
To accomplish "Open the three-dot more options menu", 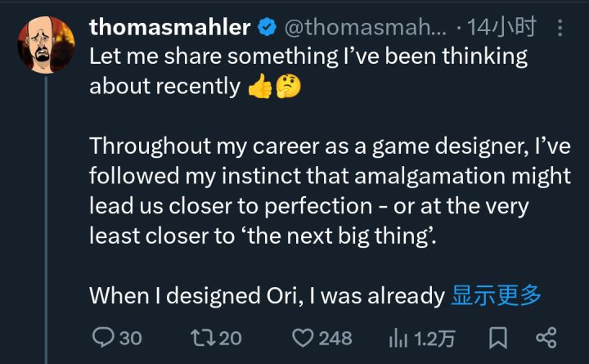I will tap(560, 29).
